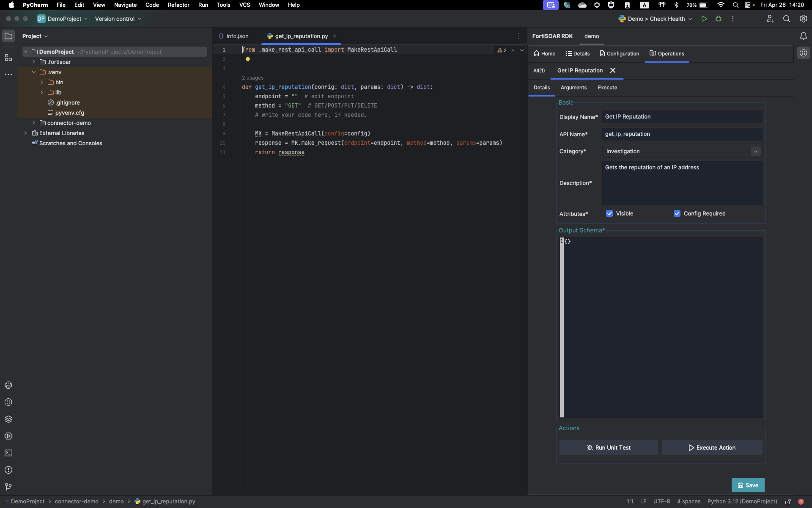
Task: Open the Refactor menu
Action: pos(178,5)
